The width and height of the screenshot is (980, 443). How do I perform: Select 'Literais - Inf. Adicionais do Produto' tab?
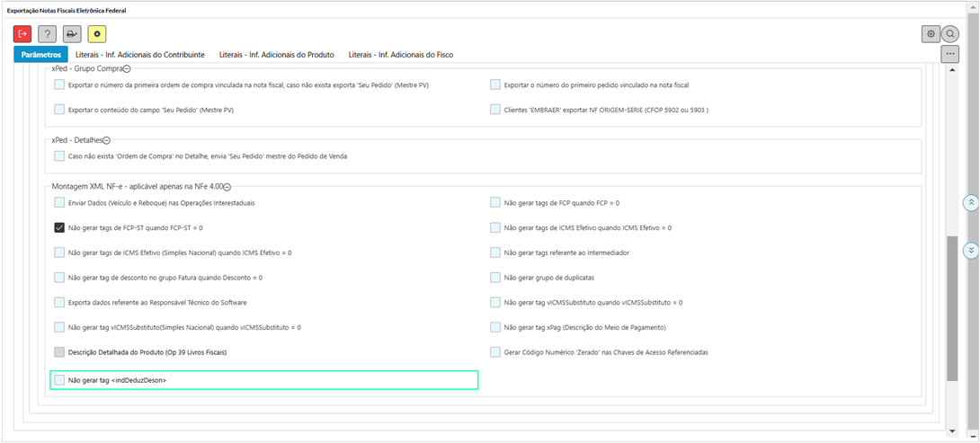276,55
